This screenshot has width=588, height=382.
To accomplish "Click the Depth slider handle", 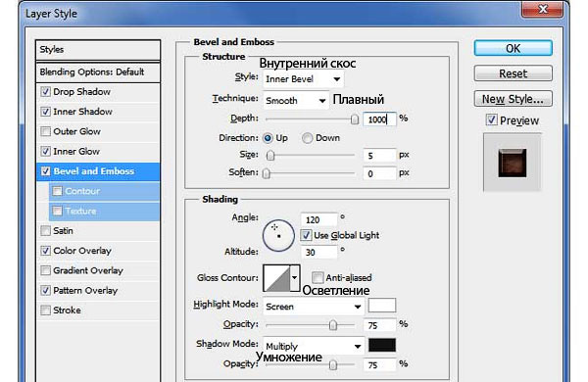I will (355, 119).
